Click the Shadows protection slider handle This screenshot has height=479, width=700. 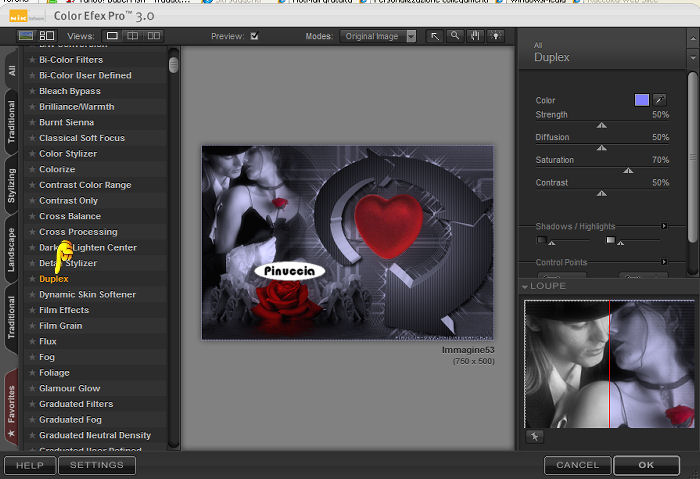(552, 243)
